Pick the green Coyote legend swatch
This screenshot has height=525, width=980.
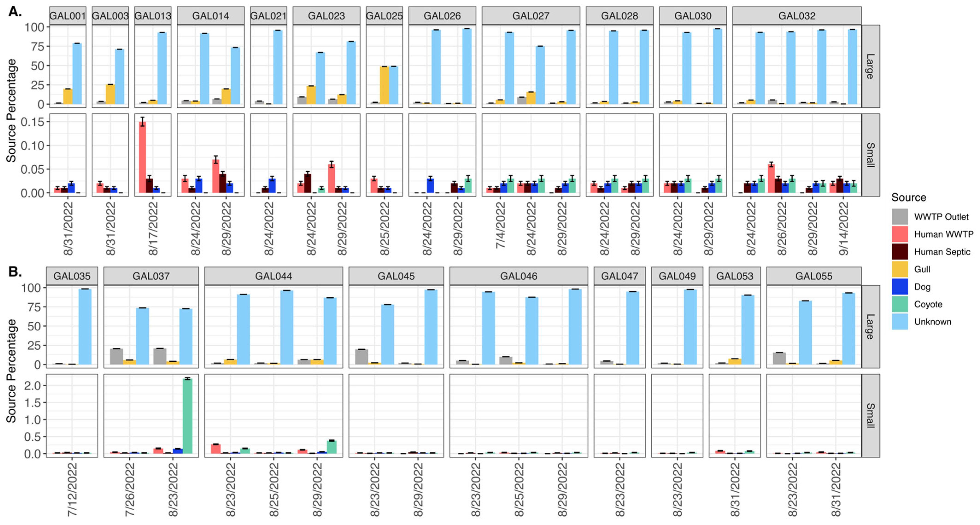[900, 304]
